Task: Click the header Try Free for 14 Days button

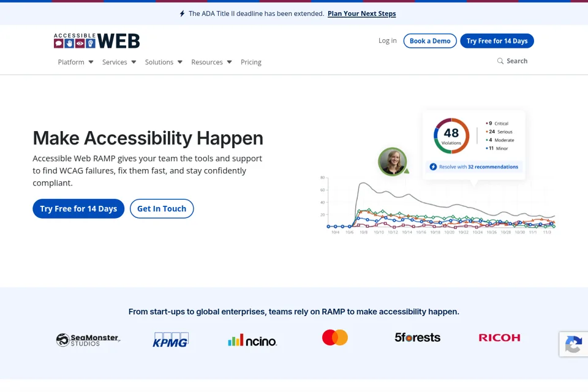Action: [x=497, y=41]
